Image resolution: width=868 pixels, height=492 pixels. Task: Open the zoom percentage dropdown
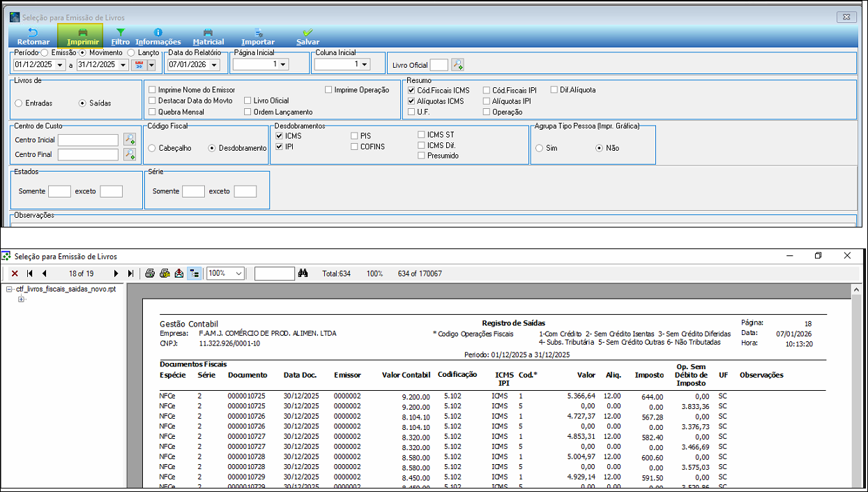tap(238, 274)
